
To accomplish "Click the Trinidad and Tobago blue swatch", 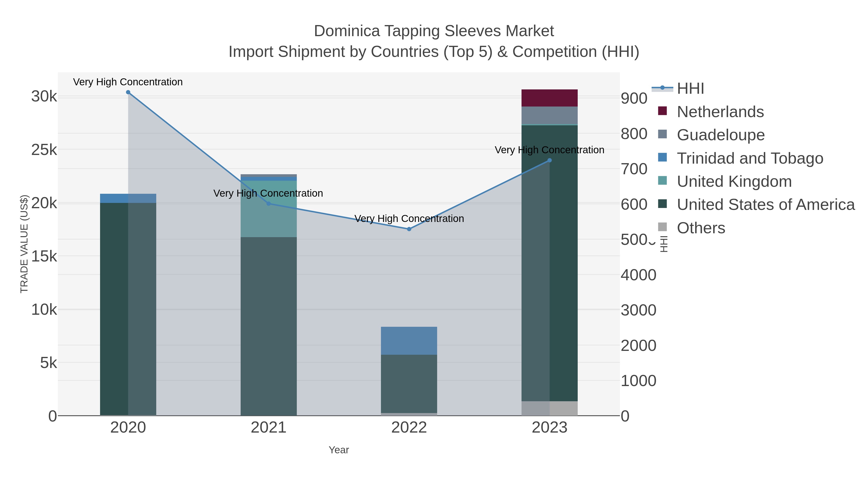I will (662, 157).
